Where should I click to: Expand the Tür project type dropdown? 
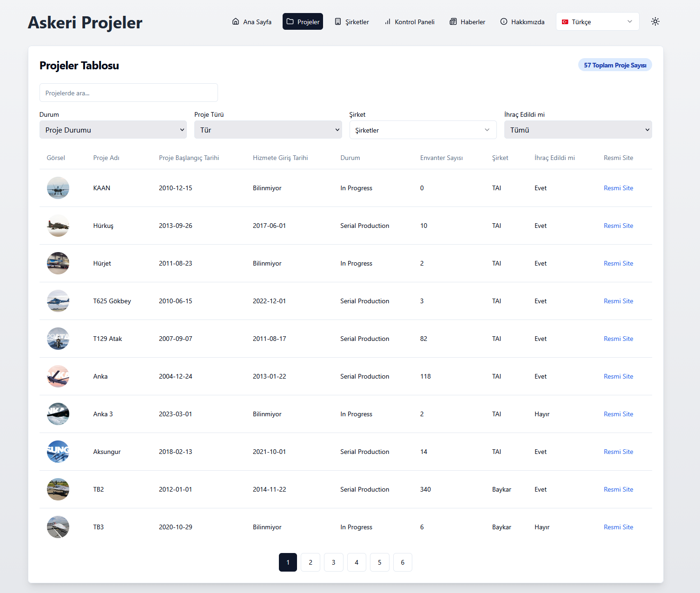(268, 130)
